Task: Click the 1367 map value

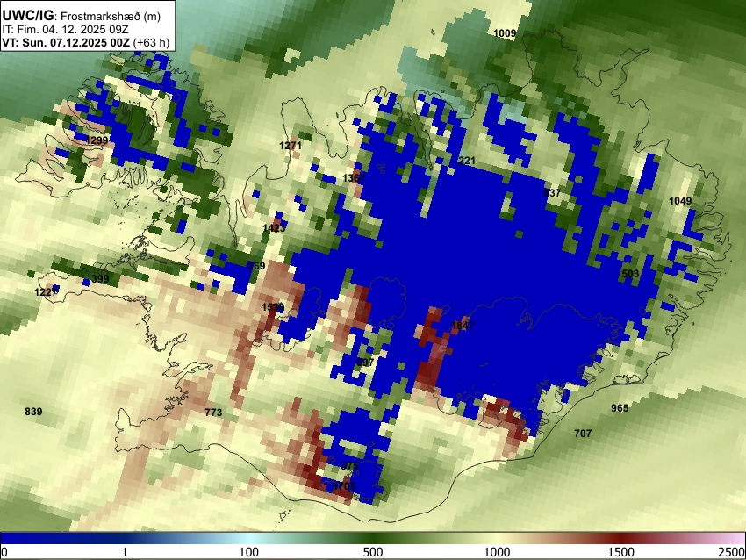Action: tap(354, 178)
